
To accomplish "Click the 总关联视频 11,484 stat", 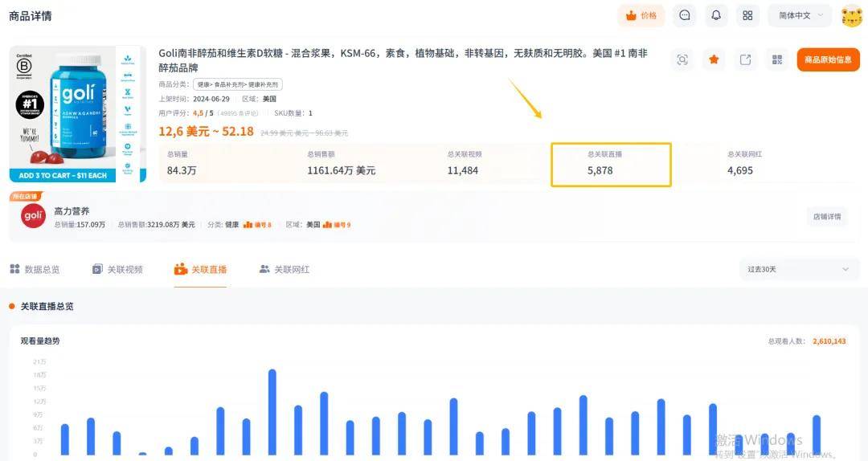I will [x=464, y=164].
